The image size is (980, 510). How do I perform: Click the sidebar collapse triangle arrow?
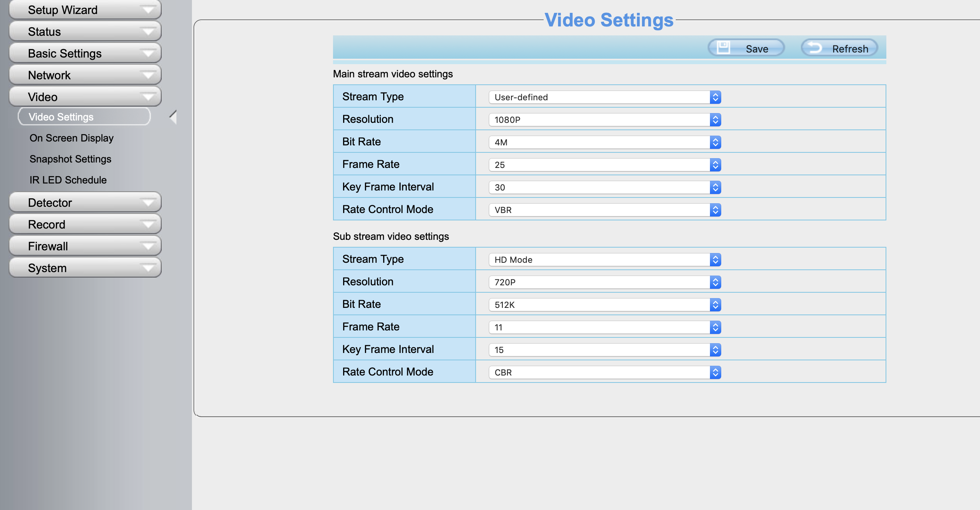pos(173,117)
